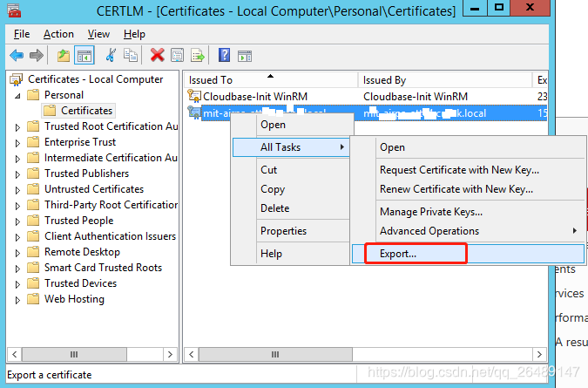
Task: Choose Delete in context menu
Action: click(291, 208)
